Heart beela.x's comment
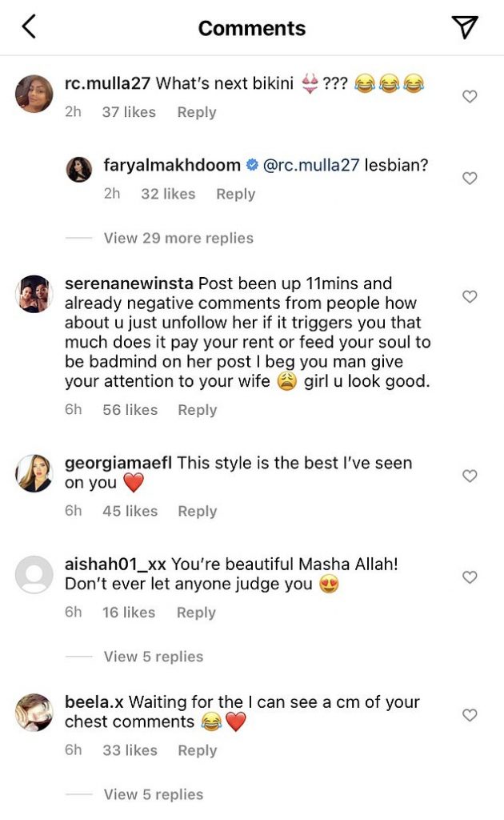Image resolution: width=504 pixels, height=820 pixels. pos(470,715)
